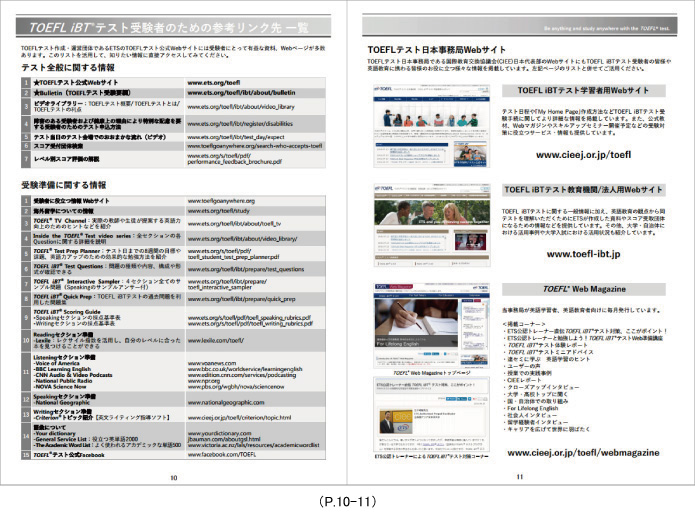This screenshot has width=695, height=520.
Task: Click the www.voanews.com URL
Action: pos(212,364)
